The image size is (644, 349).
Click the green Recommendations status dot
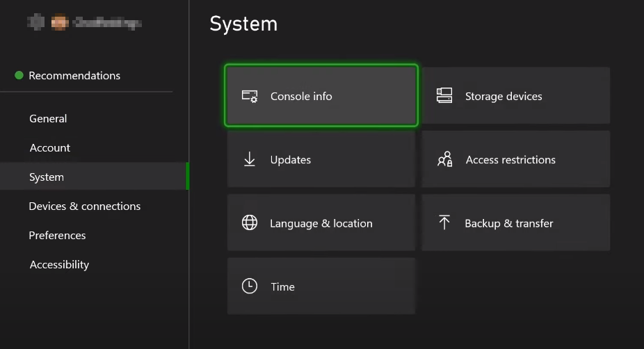(19, 76)
